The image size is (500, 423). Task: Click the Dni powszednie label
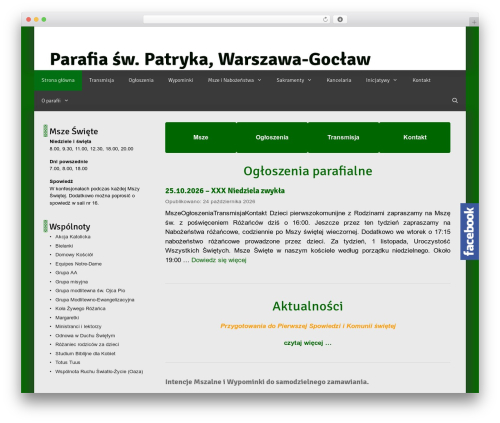point(69,162)
